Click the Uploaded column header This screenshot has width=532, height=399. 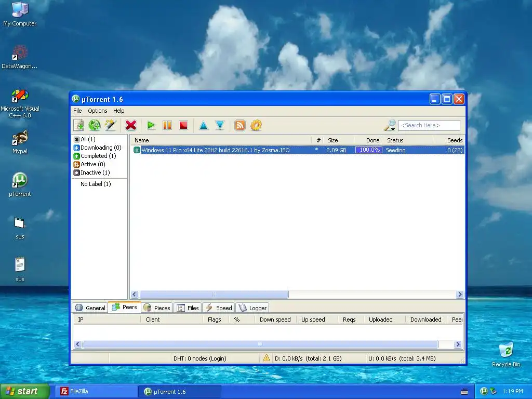point(384,320)
